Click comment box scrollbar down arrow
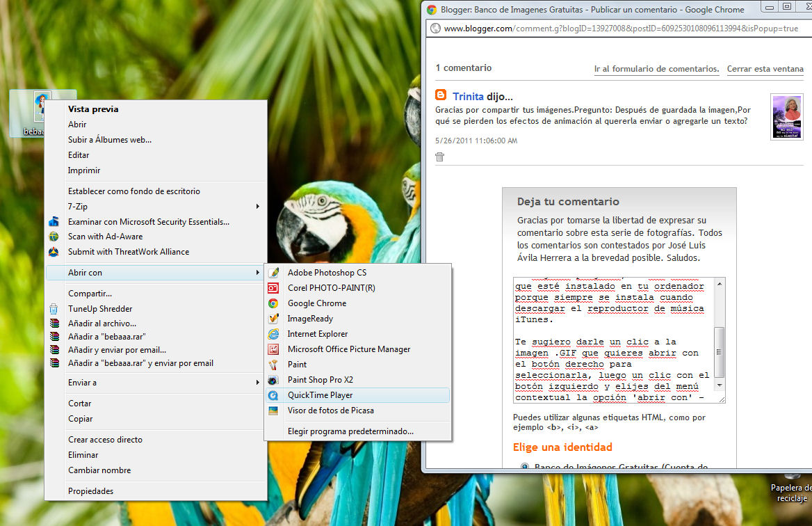812x526 pixels. [720, 385]
